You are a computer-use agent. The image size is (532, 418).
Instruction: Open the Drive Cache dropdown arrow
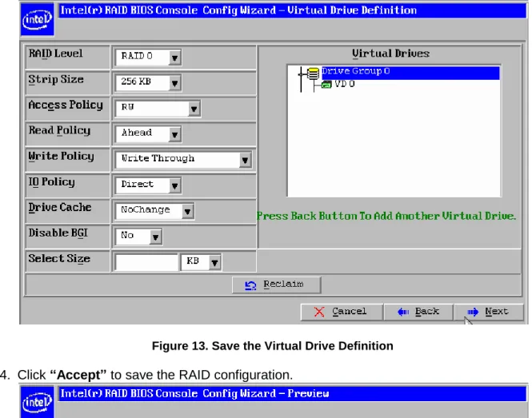188,212
